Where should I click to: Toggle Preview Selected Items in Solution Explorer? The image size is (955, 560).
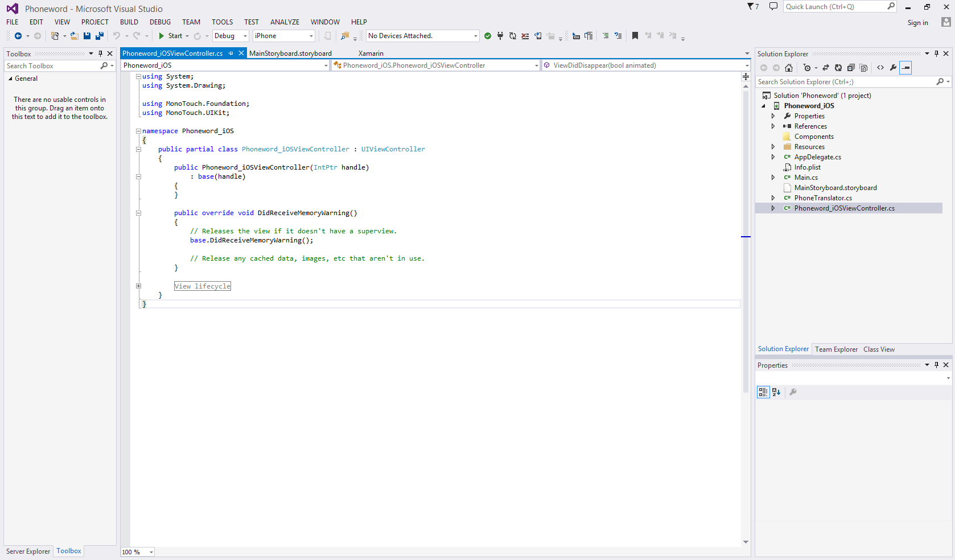tap(905, 68)
